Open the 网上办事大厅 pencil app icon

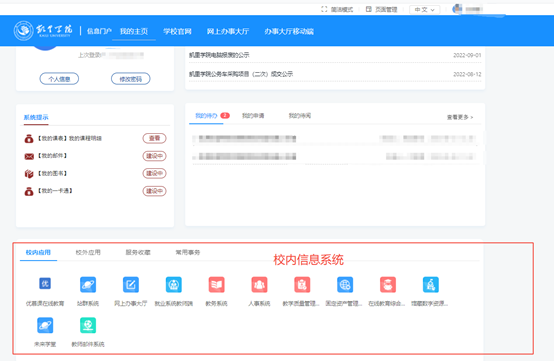pos(131,284)
